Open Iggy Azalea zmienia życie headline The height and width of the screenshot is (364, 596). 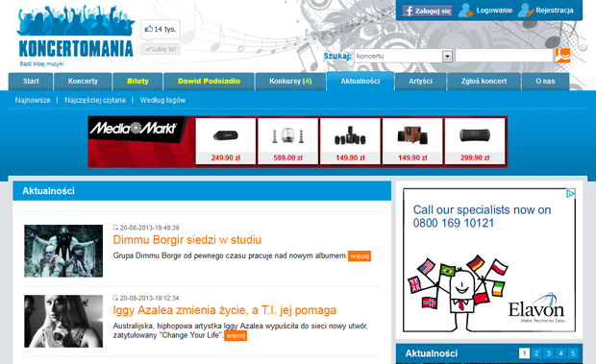[225, 310]
